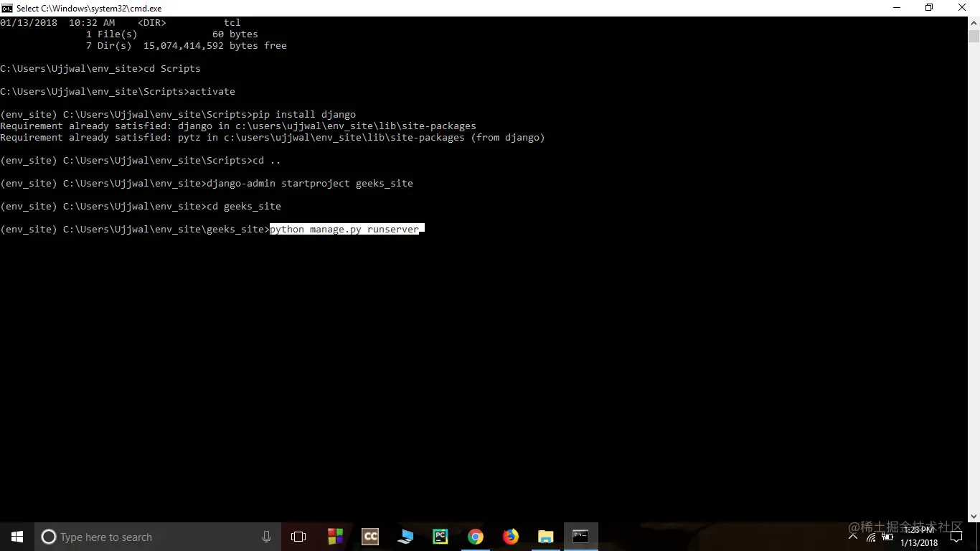Click the 'cd ..' command text
This screenshot has height=551, width=980.
point(267,160)
